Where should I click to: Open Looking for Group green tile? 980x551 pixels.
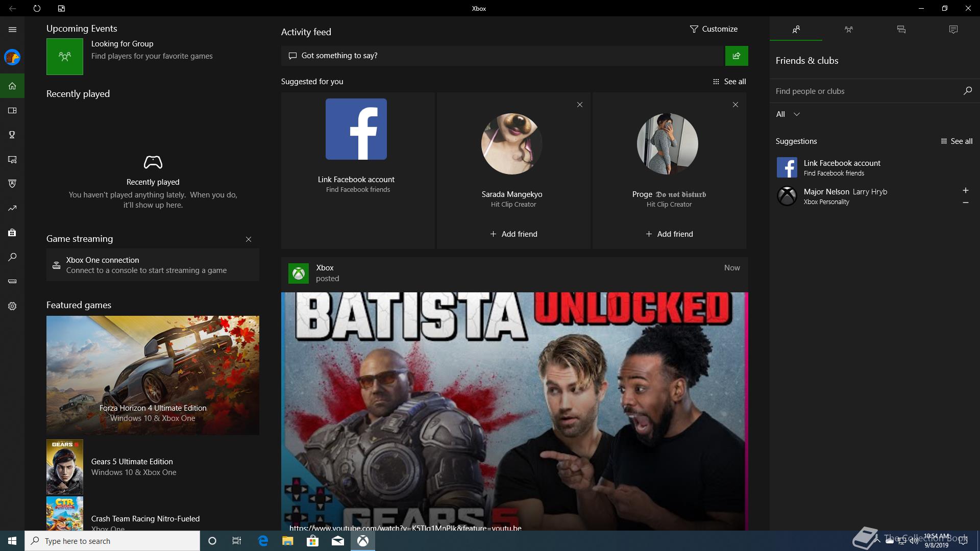click(65, 57)
